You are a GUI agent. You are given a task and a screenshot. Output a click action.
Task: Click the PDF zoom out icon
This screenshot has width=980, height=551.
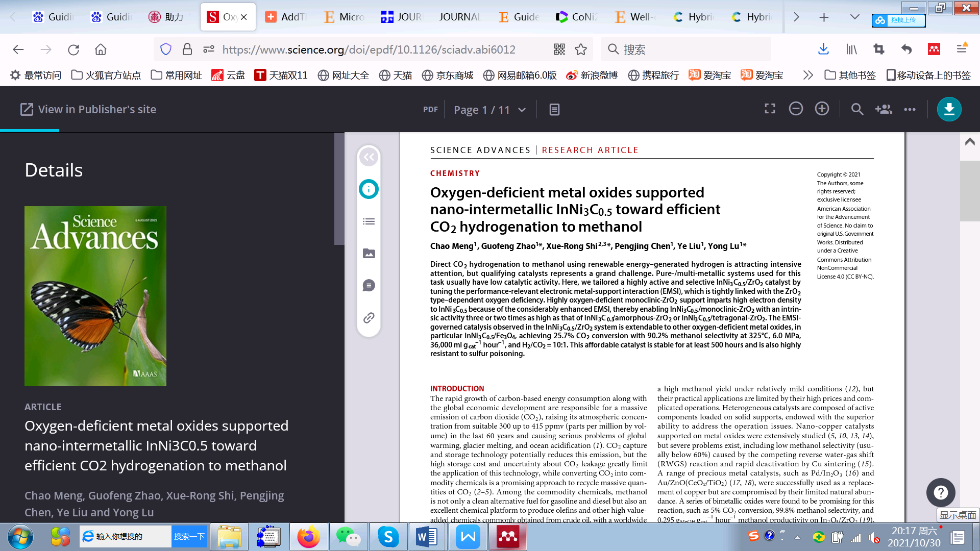point(796,109)
